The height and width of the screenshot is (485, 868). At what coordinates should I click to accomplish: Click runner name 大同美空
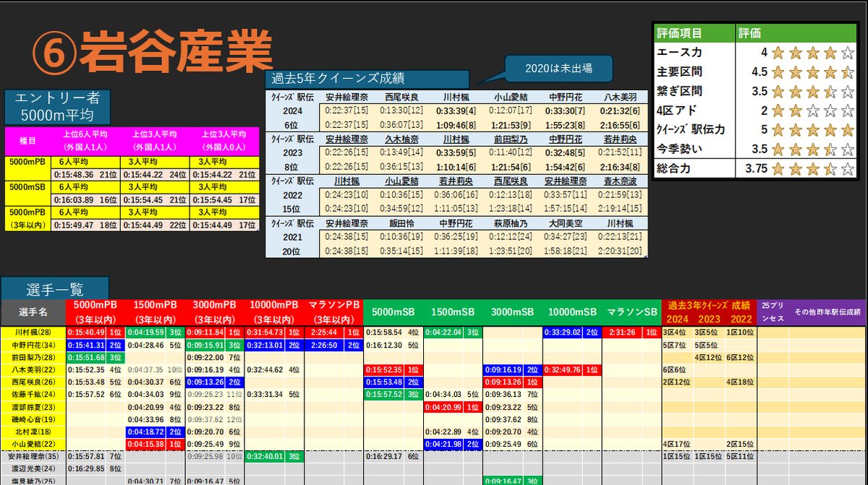point(565,223)
